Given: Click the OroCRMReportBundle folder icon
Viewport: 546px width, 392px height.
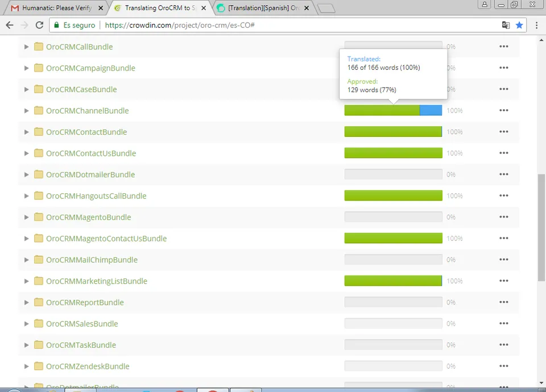Looking at the screenshot, I should click(39, 302).
